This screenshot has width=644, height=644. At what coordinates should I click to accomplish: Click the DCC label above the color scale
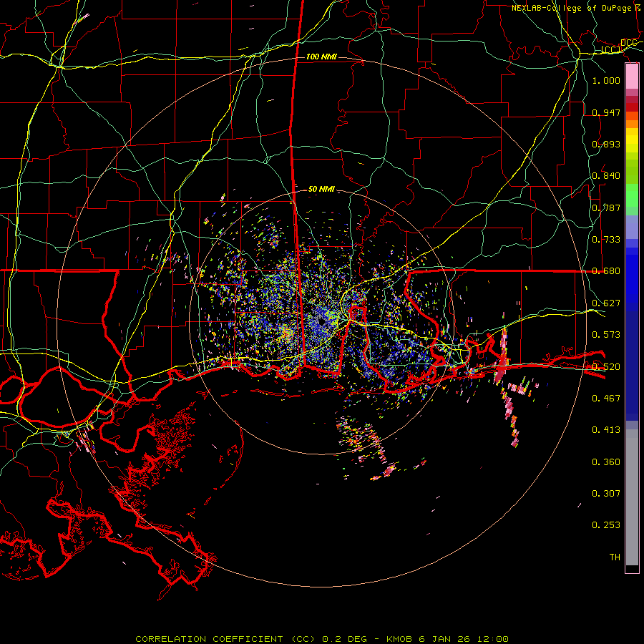[x=628, y=43]
